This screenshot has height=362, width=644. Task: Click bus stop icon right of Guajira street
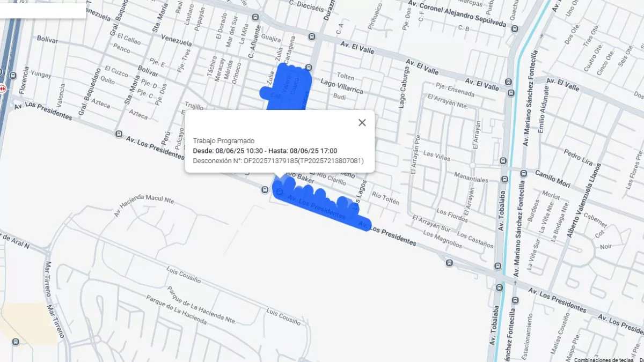coord(312,36)
